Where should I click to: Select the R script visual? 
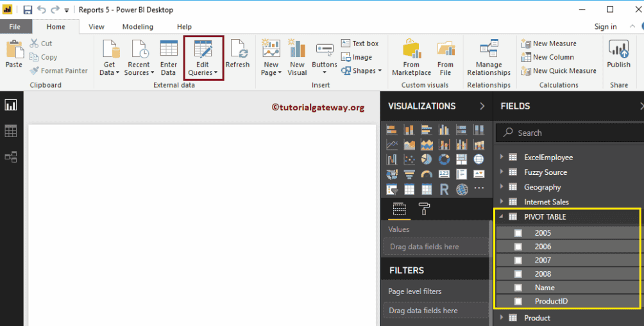click(444, 189)
